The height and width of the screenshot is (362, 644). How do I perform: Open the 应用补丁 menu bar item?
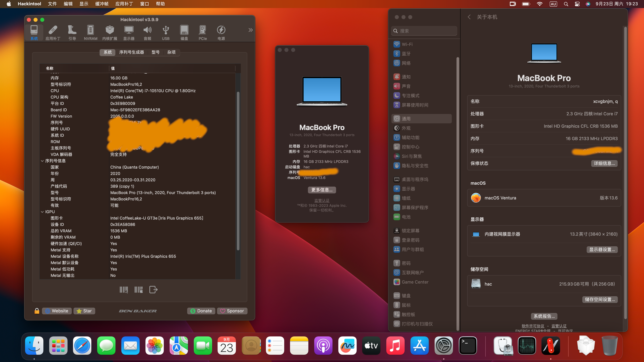(124, 4)
